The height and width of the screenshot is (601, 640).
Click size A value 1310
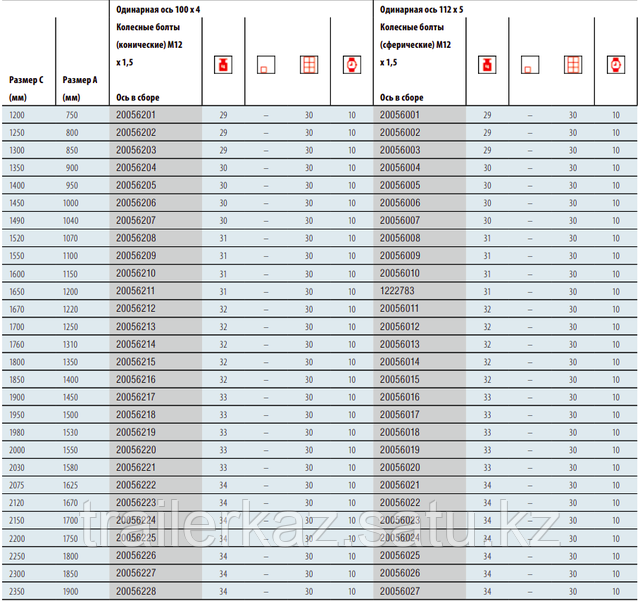[70, 345]
